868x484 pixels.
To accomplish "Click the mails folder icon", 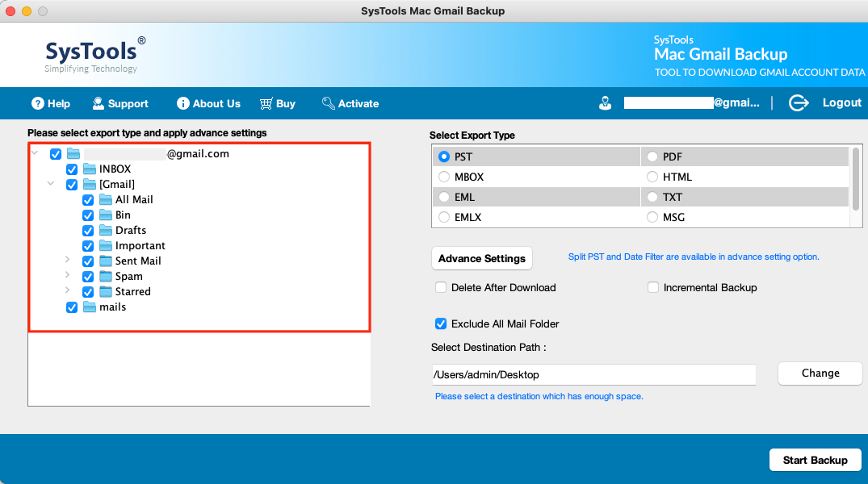I will [90, 307].
